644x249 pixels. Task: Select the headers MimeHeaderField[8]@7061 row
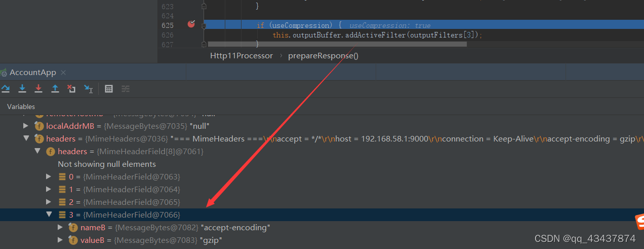coord(322,151)
